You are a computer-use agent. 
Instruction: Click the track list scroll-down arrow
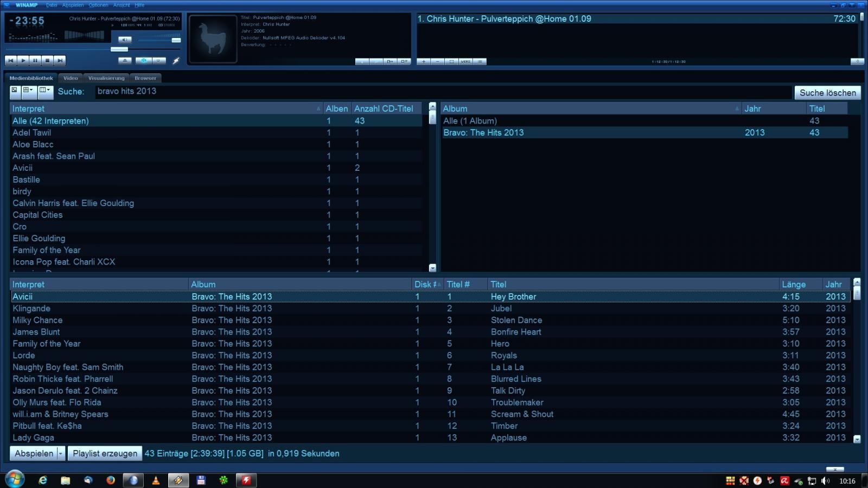(857, 439)
